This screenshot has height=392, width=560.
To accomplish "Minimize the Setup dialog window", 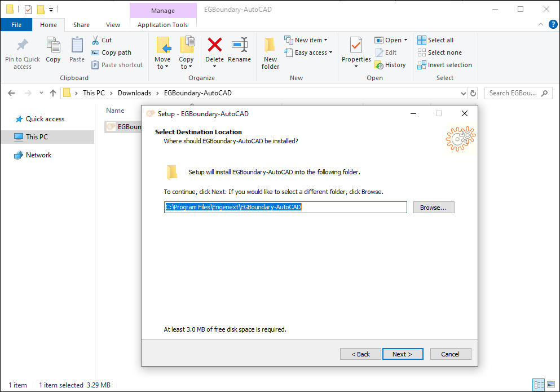I will 413,113.
